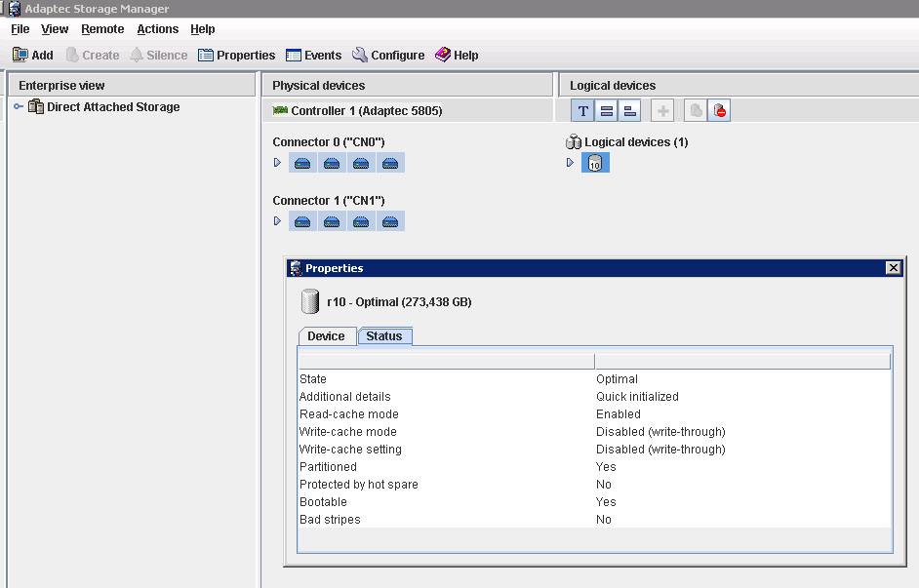919x588 pixels.
Task: Open the Actions menu
Action: tap(157, 29)
